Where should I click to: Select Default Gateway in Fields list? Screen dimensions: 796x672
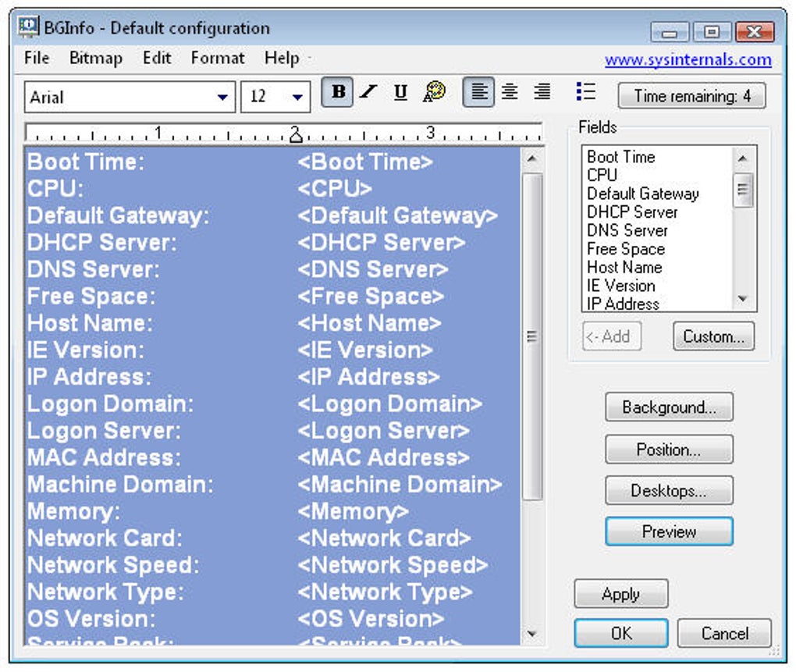(643, 194)
